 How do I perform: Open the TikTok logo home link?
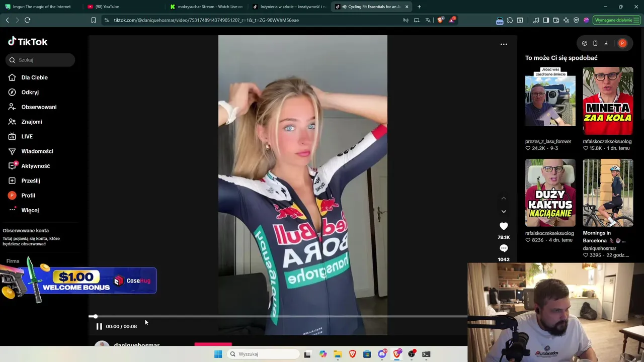pyautogui.click(x=28, y=42)
